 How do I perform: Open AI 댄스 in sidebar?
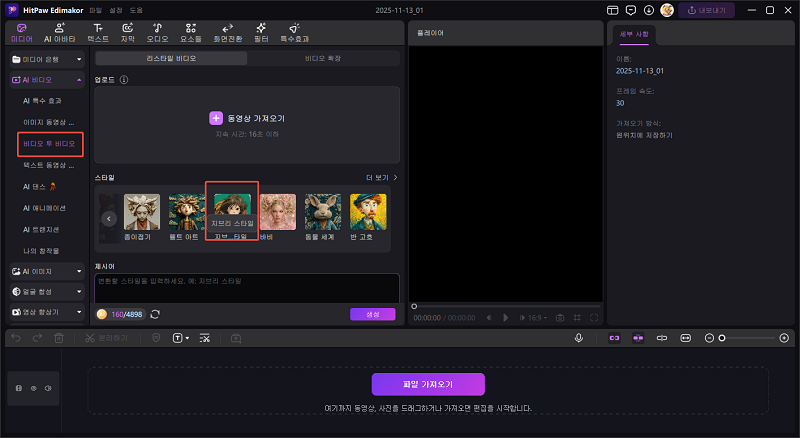click(x=40, y=187)
